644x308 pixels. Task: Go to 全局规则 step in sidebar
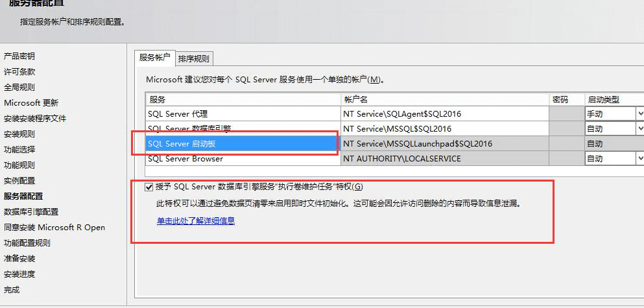19,88
